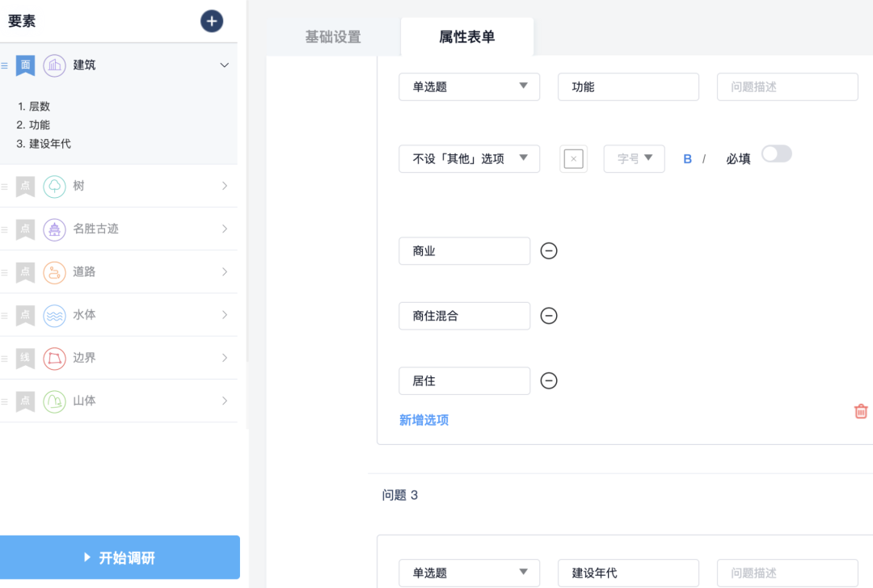Expand the 山体 element chevron

[225, 401]
